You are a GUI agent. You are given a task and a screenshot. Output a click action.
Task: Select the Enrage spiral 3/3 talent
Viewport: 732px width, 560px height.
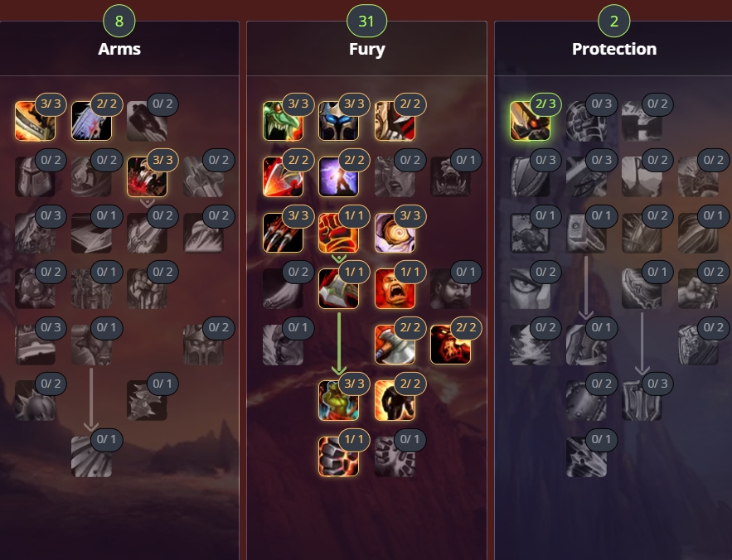[x=395, y=233]
